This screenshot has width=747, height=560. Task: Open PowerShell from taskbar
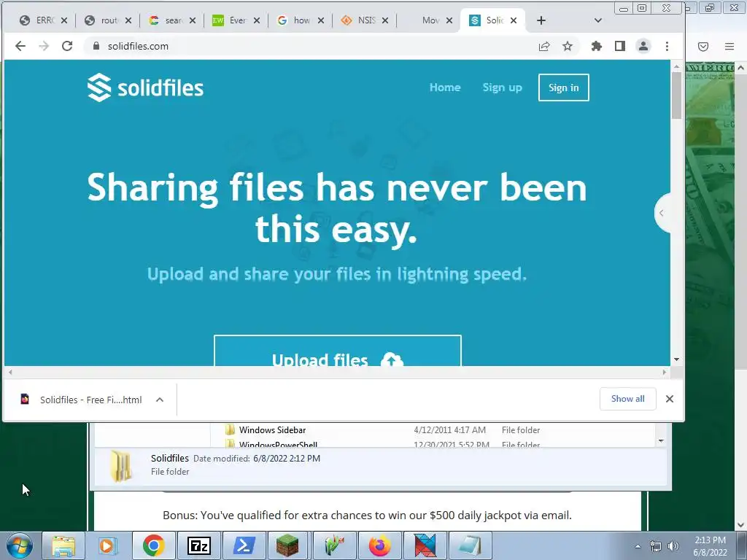tap(244, 545)
